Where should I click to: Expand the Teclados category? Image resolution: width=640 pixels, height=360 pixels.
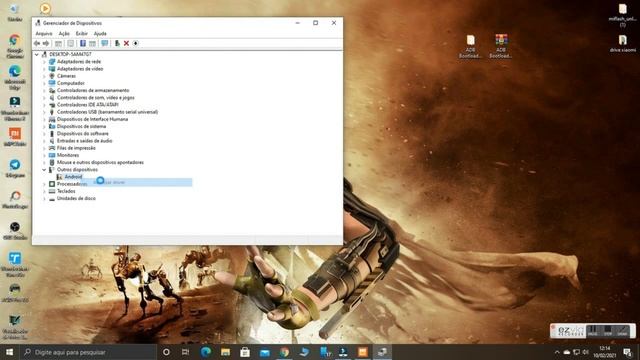point(44,191)
